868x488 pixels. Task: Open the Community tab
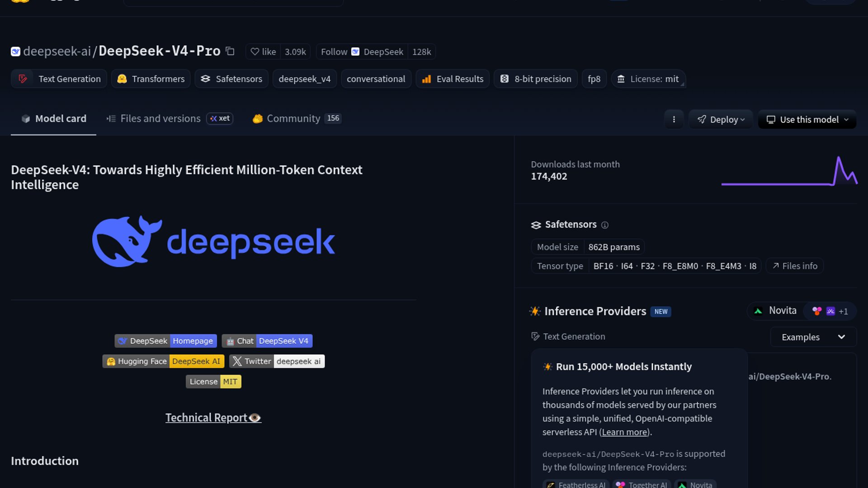[293, 118]
